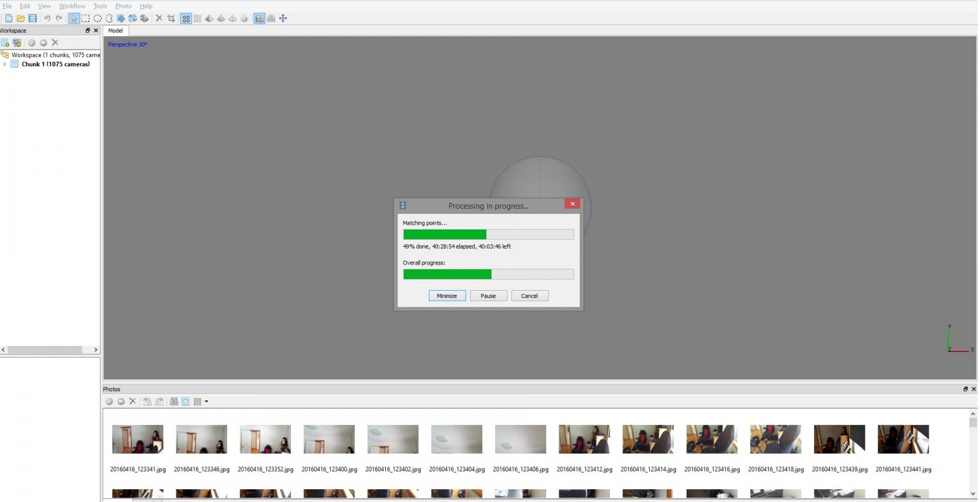Redo the last undone action
This screenshot has height=502, width=980.
pyautogui.click(x=59, y=18)
